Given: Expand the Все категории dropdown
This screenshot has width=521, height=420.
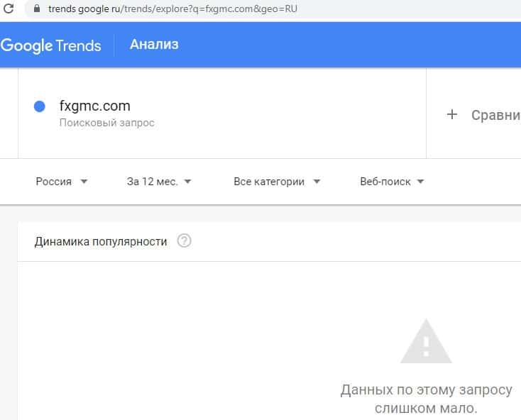Looking at the screenshot, I should pyautogui.click(x=276, y=182).
